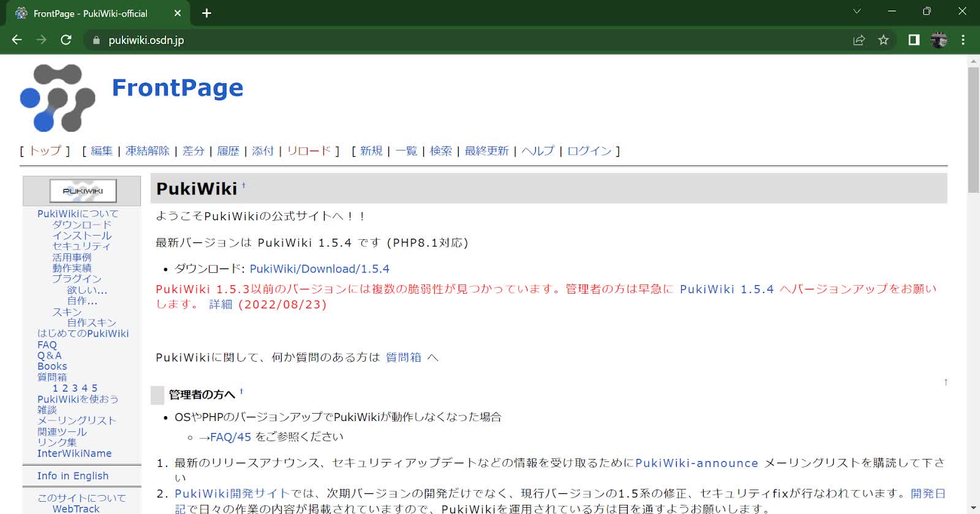Open 質問箱 page 3 in sidebar
This screenshot has width=980, height=514.
pos(75,388)
